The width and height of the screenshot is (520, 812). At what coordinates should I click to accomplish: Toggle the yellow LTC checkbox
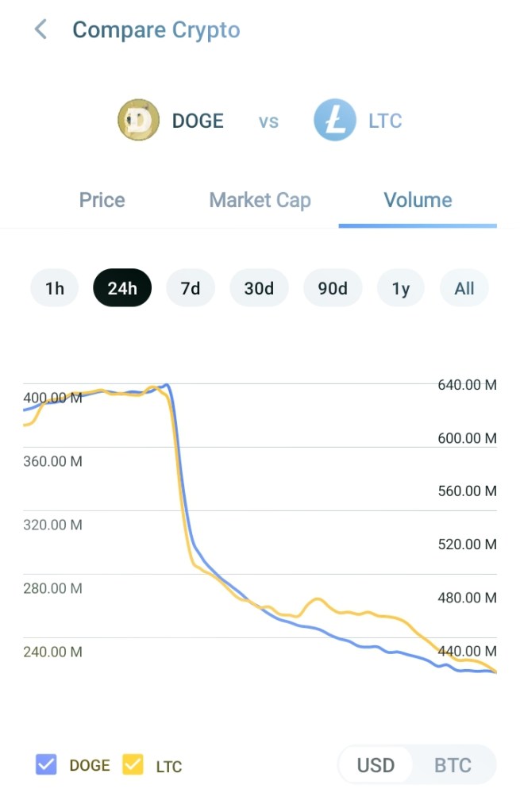pyautogui.click(x=133, y=765)
